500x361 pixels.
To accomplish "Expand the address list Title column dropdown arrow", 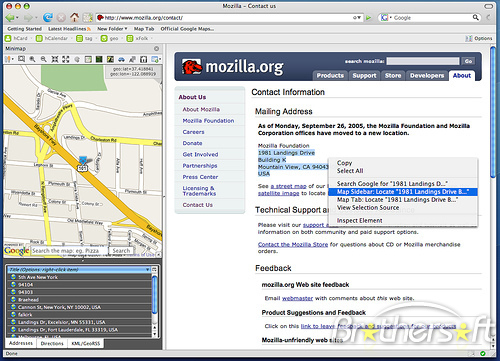I will tap(148, 269).
